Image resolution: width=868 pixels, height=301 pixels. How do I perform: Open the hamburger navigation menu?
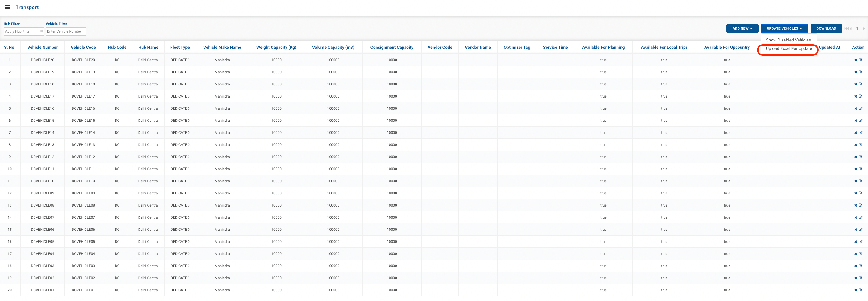[x=7, y=8]
